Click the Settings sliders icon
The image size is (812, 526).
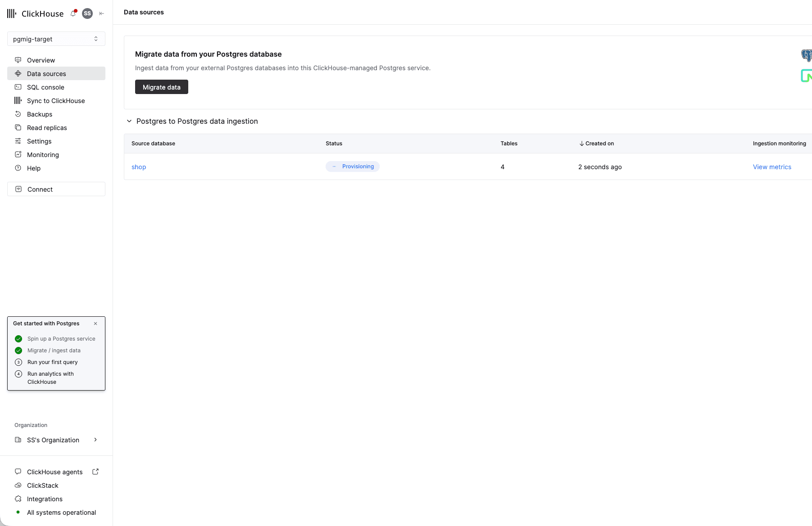[x=18, y=141]
